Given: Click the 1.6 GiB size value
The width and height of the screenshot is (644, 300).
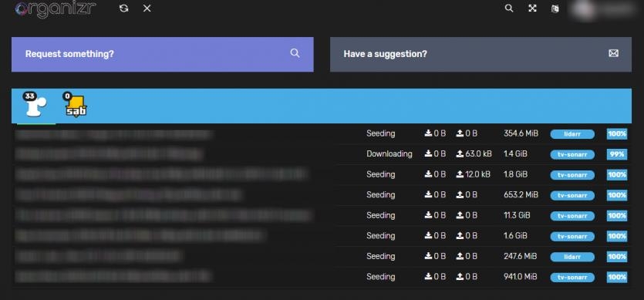Looking at the screenshot, I should pyautogui.click(x=515, y=235).
